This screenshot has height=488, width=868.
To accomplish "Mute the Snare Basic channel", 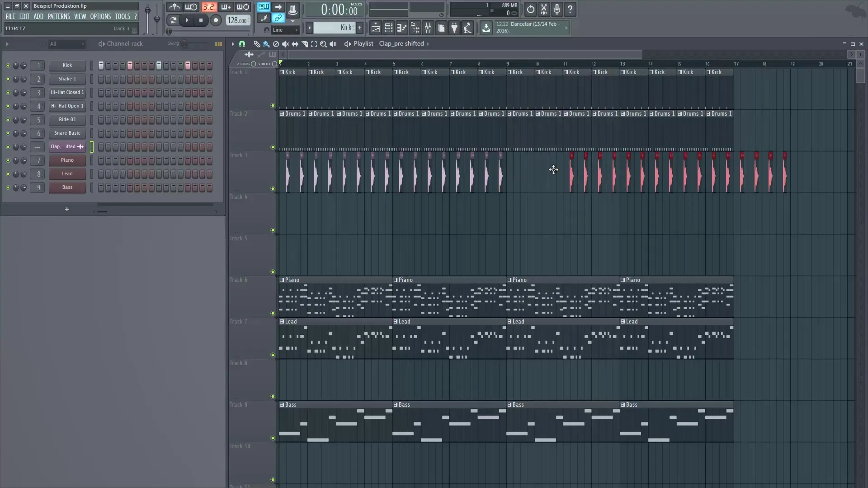I will [x=8, y=133].
